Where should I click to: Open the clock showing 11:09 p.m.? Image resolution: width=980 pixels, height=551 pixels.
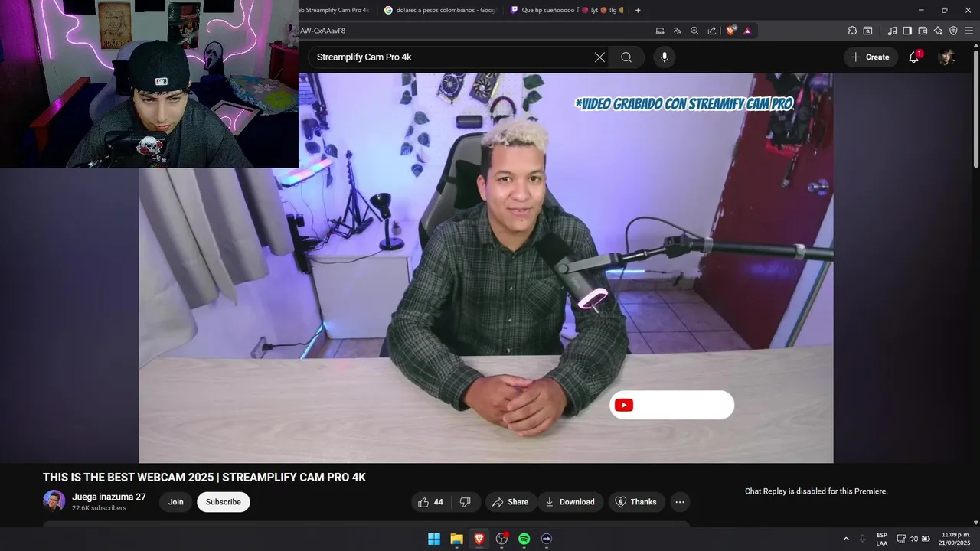tap(955, 539)
